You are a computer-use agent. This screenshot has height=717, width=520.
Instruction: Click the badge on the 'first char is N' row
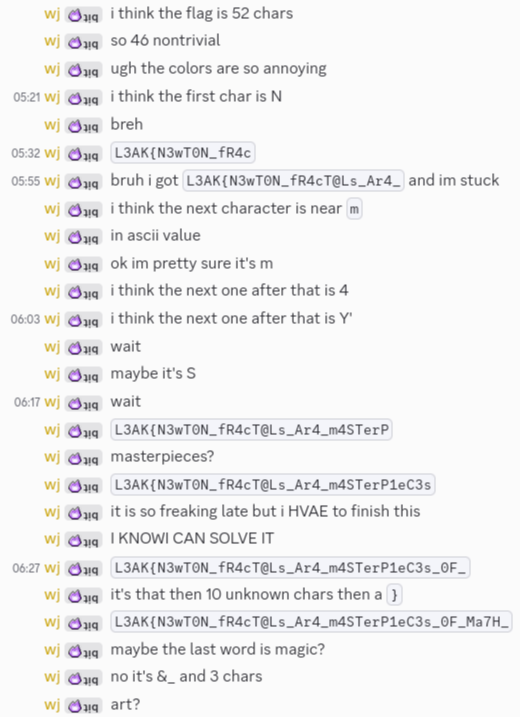[x=83, y=97]
